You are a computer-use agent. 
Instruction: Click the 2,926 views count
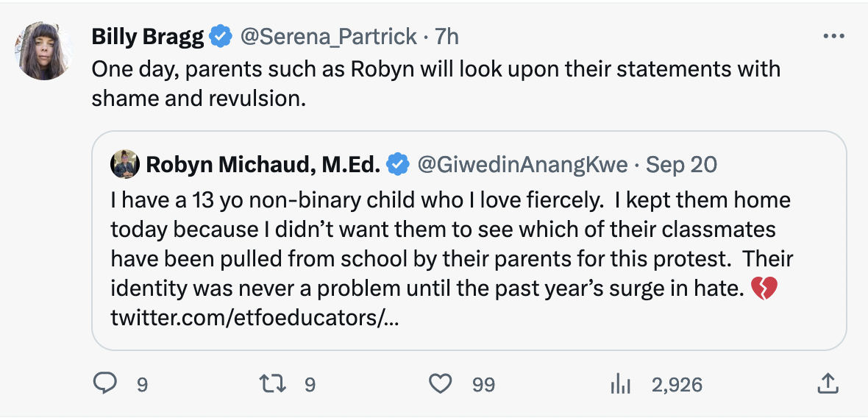[x=677, y=384]
